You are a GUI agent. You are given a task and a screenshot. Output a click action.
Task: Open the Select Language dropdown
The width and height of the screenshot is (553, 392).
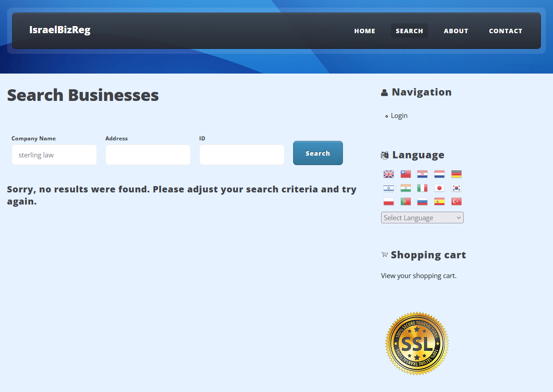422,218
